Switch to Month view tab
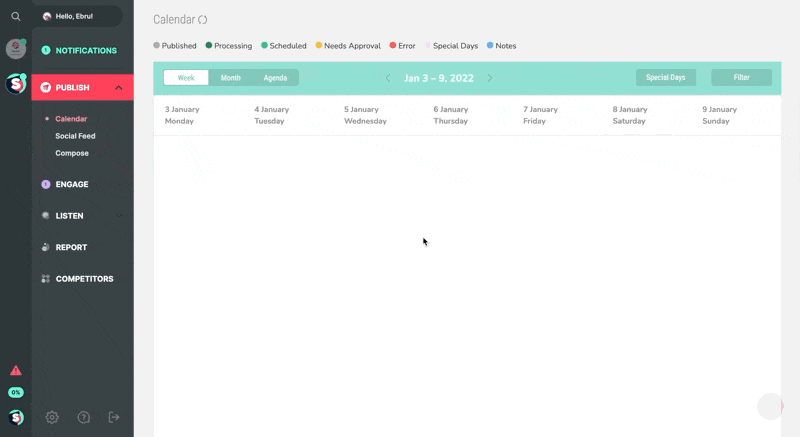 pos(231,78)
